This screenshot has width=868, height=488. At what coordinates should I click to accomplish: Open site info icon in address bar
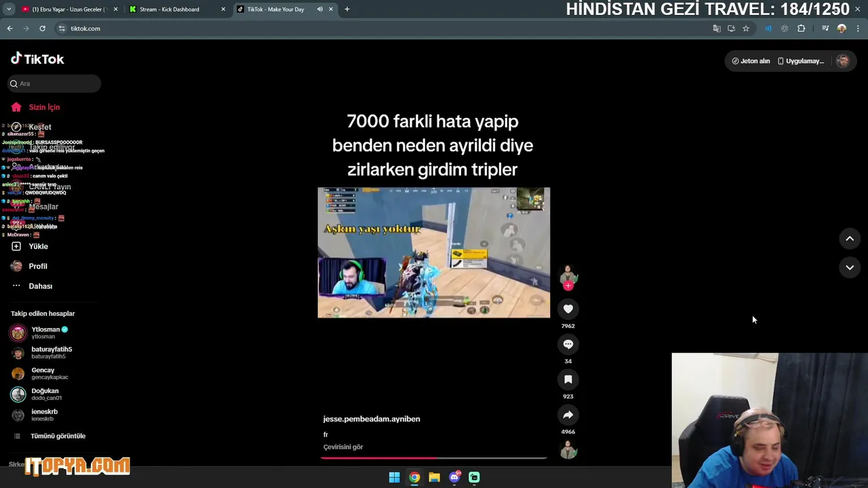click(62, 28)
